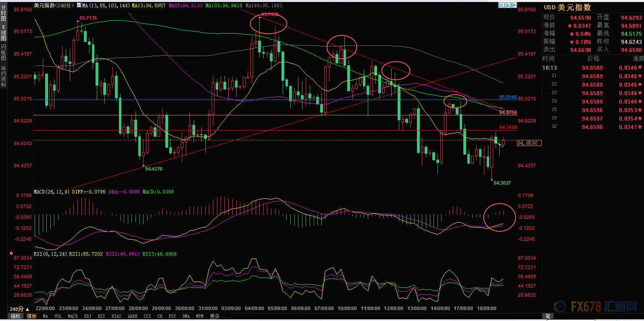This screenshot has width=644, height=321.
Task: Switch to the 闪电图 side tab
Action: pos(3,52)
